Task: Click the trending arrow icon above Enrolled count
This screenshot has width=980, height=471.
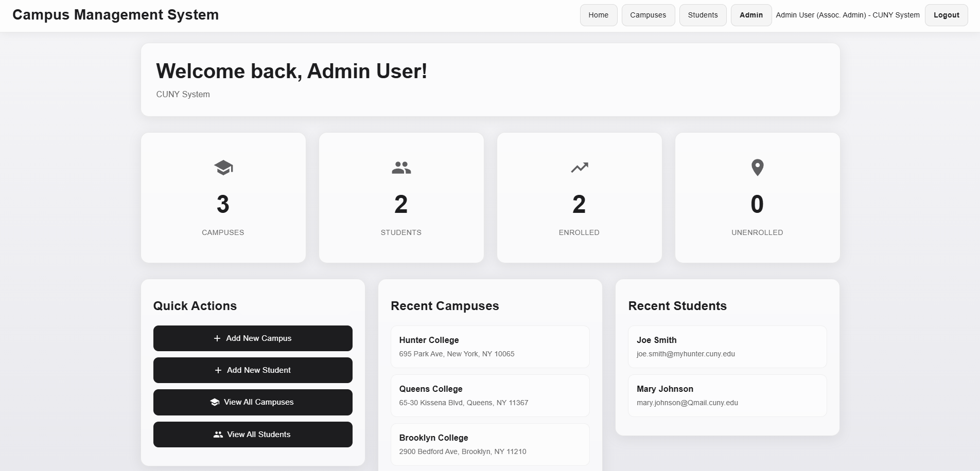Action: (x=579, y=167)
